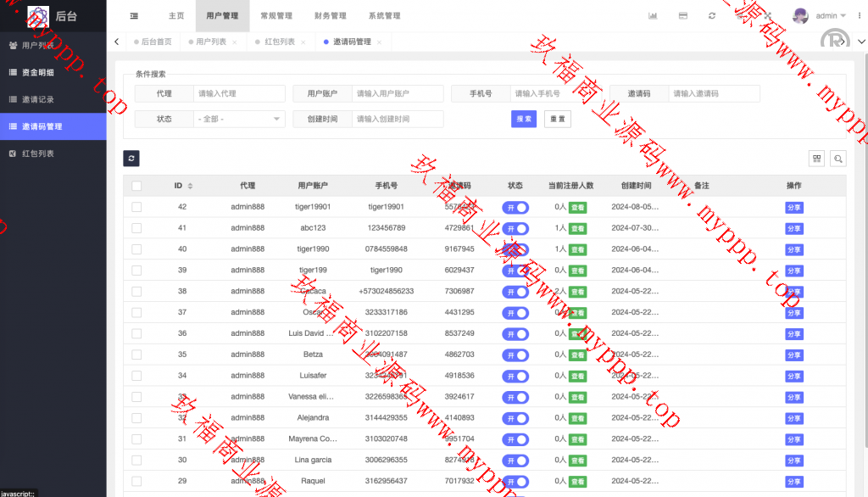Viewport: 868px width, 497px height.
Task: Tick the checkbox for row ID 40
Action: [x=136, y=248]
